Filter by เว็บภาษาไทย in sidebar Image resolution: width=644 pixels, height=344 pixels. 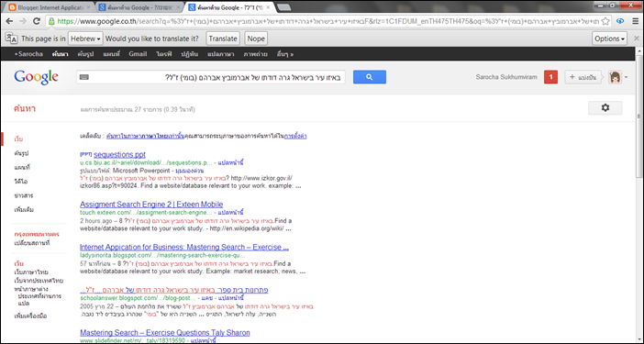click(x=31, y=272)
